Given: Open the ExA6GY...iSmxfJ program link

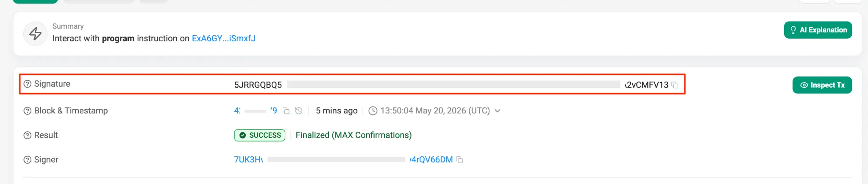Looking at the screenshot, I should point(224,38).
